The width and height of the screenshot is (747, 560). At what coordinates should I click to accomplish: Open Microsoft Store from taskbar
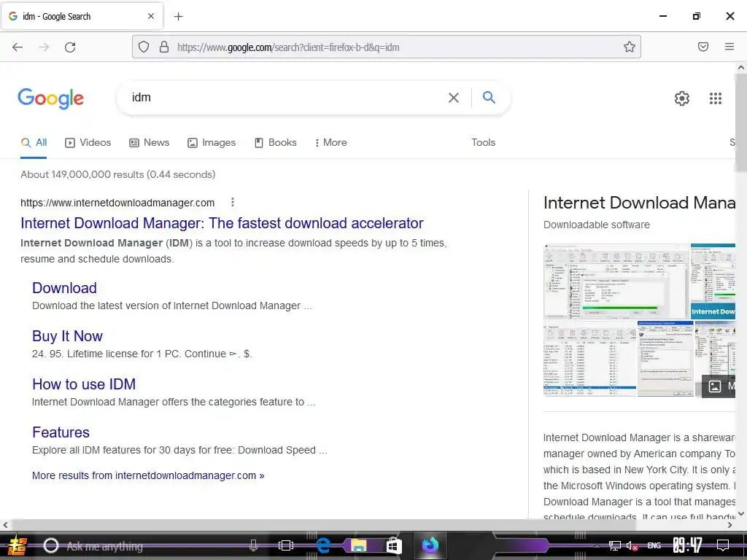(x=393, y=545)
